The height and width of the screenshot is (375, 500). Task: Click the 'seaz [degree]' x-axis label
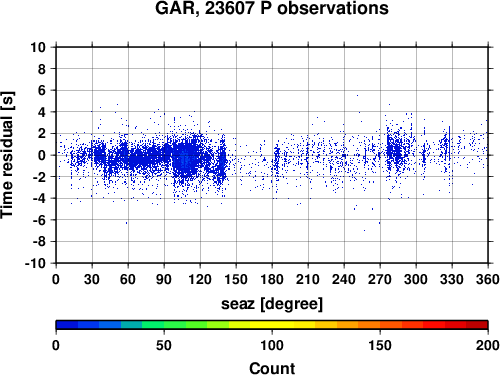[272, 304]
